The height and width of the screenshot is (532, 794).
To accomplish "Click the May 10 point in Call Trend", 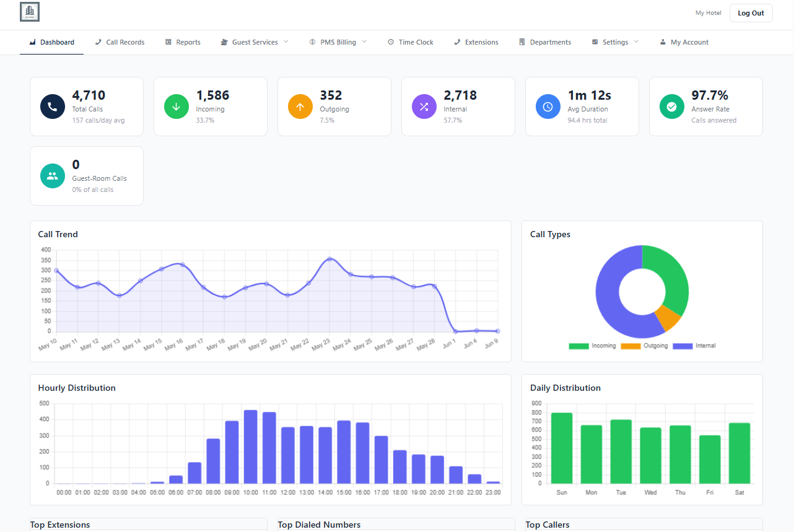I will point(56,271).
